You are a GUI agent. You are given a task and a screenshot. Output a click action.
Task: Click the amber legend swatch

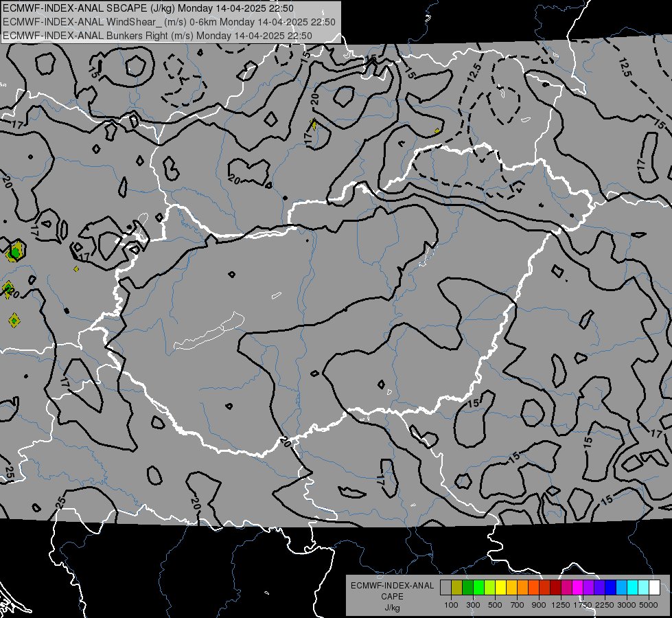[511, 587]
